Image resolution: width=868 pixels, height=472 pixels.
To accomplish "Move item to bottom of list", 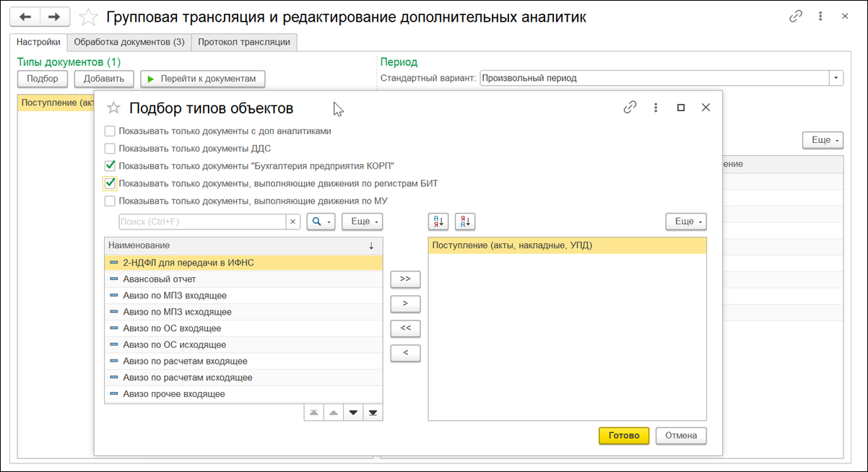I will (373, 412).
